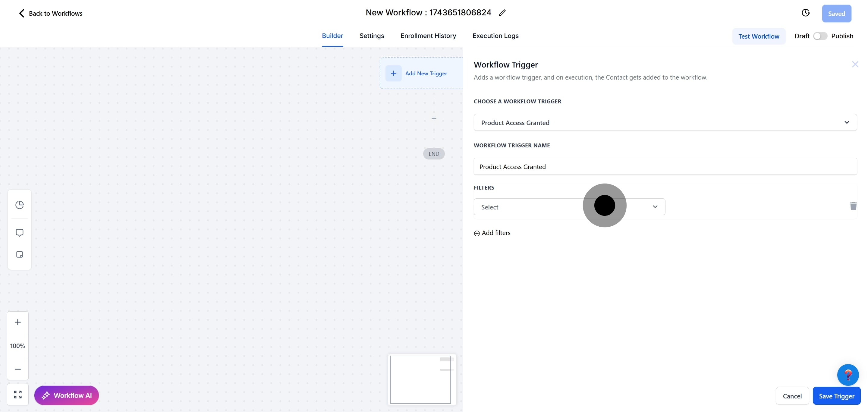The image size is (868, 412).
Task: Open comments icon in left toolbar
Action: coord(20,233)
